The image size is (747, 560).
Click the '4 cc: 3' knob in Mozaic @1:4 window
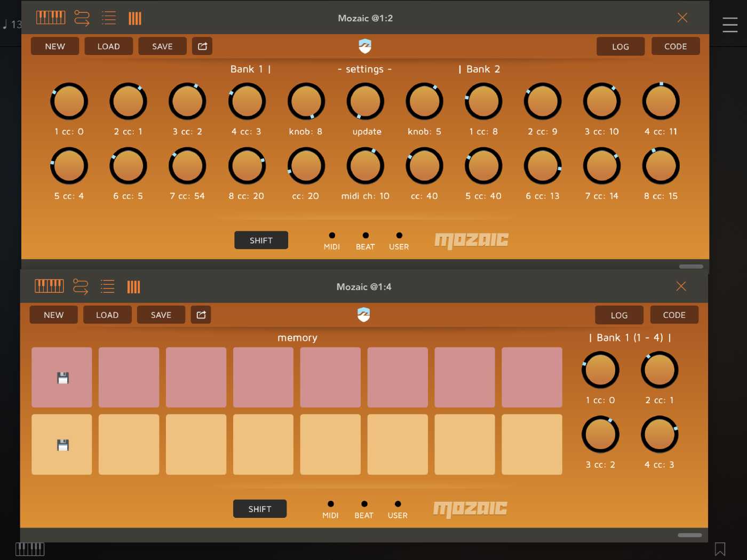click(x=659, y=435)
